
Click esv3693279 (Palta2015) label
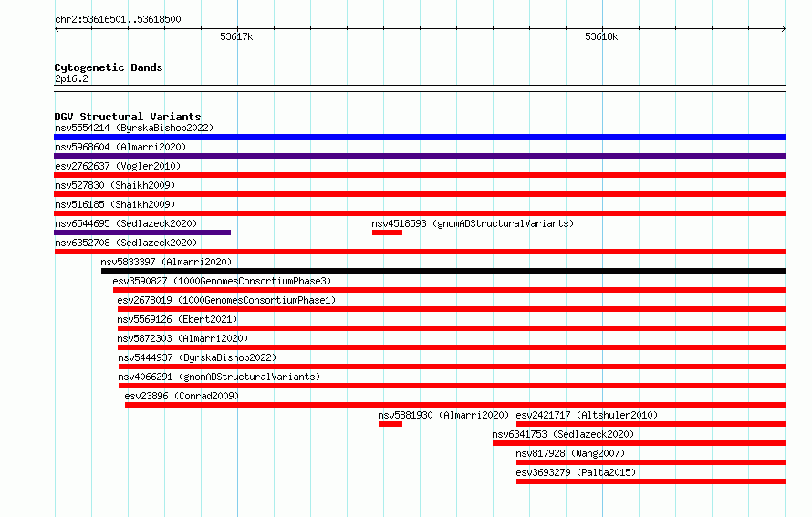point(576,472)
